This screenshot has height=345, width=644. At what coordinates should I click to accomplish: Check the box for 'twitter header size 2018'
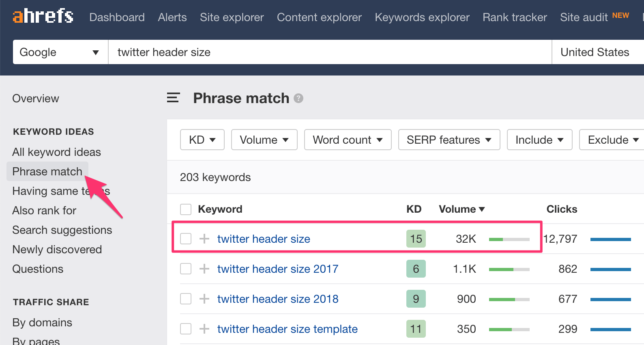186,299
